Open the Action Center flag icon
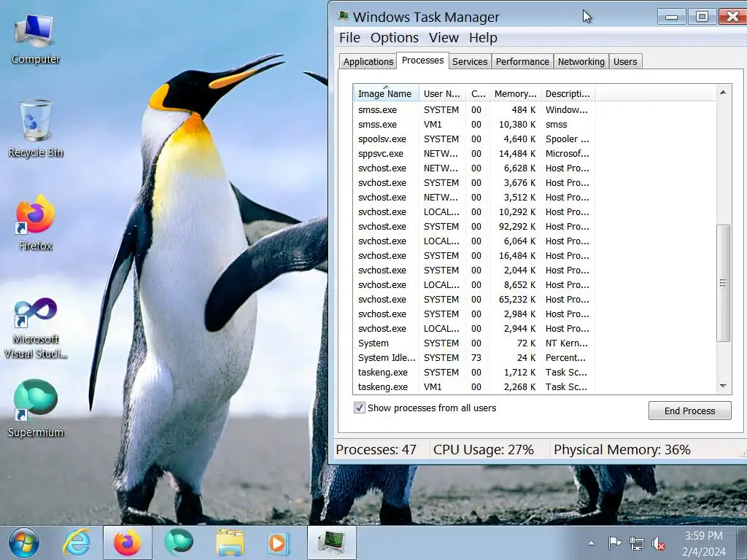 (x=614, y=542)
